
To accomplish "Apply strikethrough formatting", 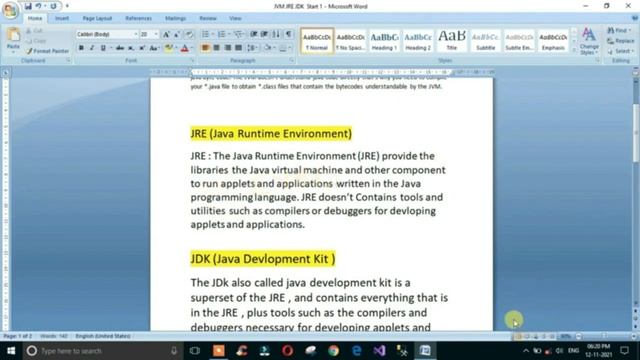I will [x=120, y=48].
